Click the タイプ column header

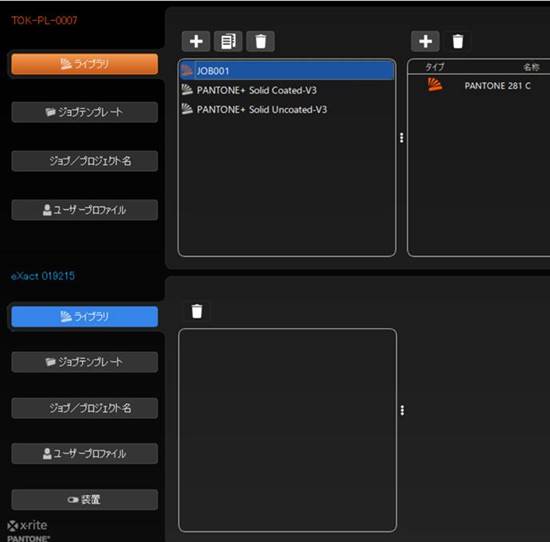pyautogui.click(x=435, y=67)
